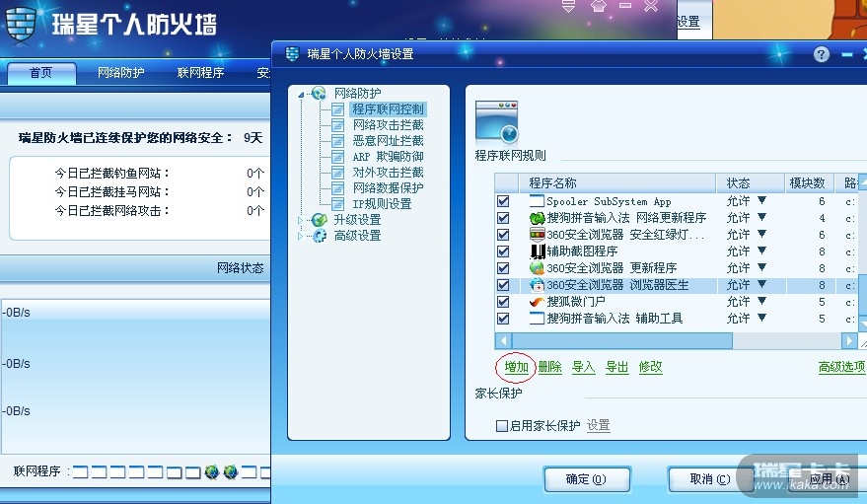Image resolution: width=867 pixels, height=504 pixels.
Task: Click the 程序联网控制 page icon
Action: (337, 109)
